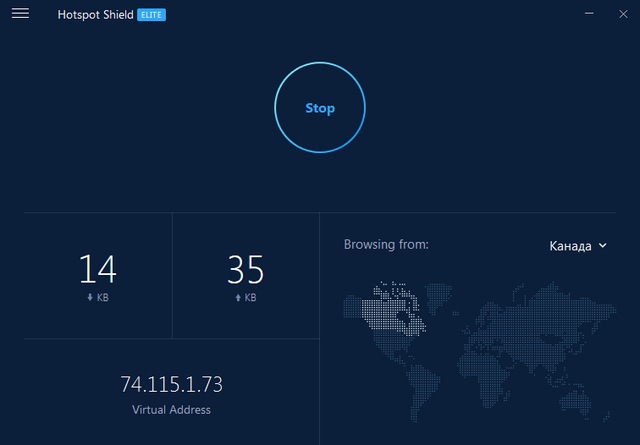This screenshot has width=640, height=445.
Task: Select the 74.115.1.73 virtual IP address
Action: coord(171,384)
